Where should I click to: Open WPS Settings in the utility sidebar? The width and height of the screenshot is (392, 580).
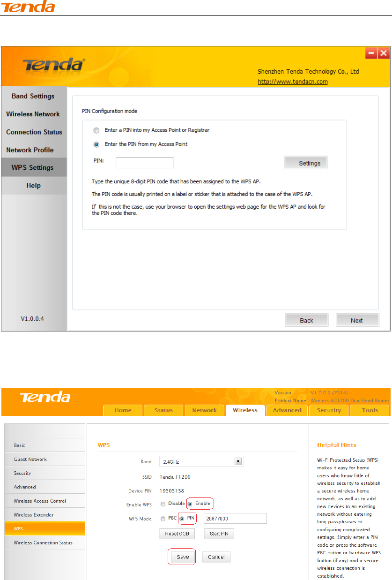pos(33,167)
